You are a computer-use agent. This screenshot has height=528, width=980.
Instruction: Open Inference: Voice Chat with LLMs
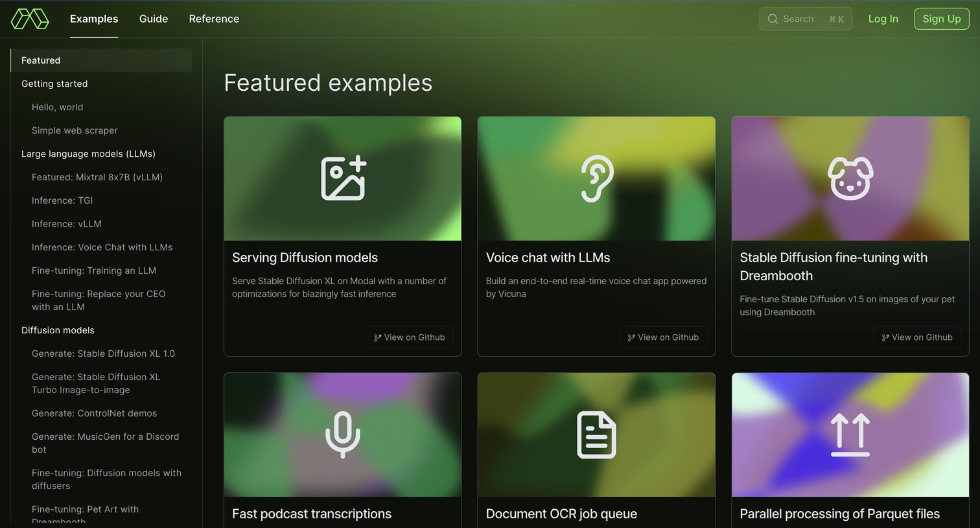tap(102, 247)
